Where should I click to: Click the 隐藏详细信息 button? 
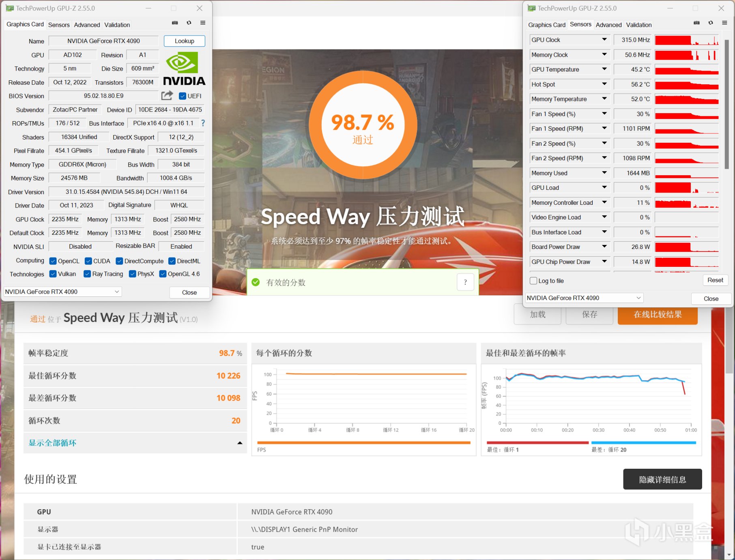tap(662, 479)
